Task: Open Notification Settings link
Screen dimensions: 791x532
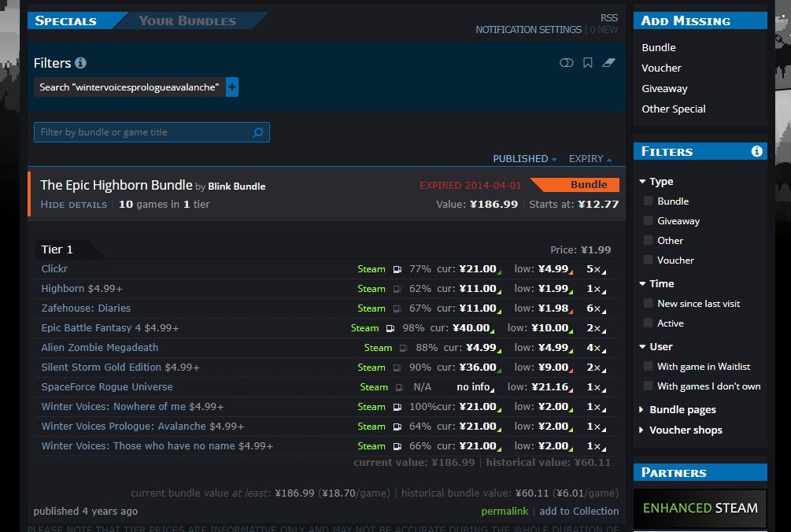Action: (x=528, y=30)
